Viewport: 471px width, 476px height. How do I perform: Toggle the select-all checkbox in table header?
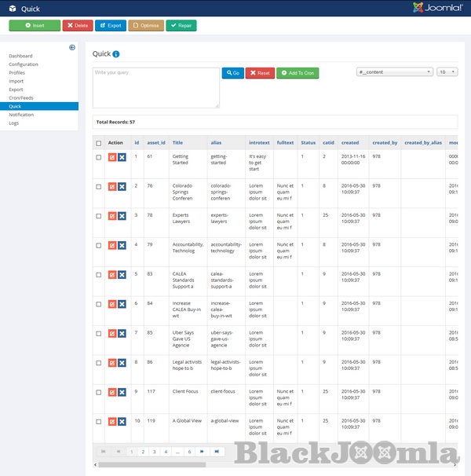(98, 143)
